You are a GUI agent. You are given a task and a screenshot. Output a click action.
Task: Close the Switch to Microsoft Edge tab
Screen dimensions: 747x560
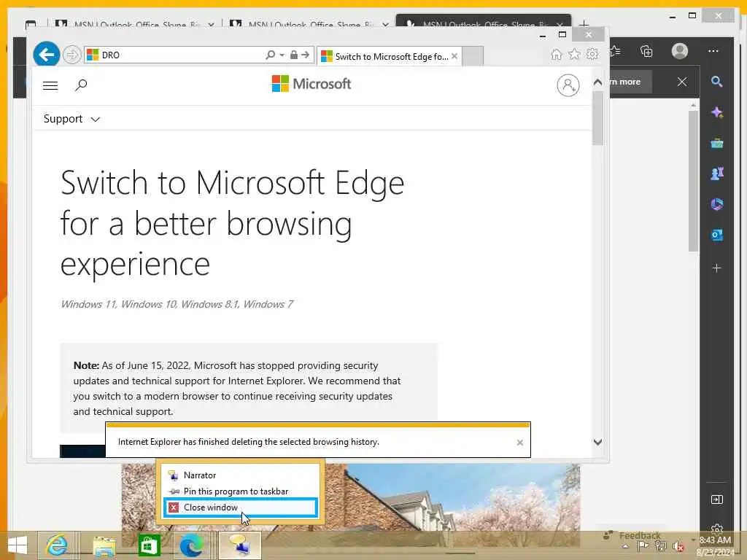tap(454, 56)
